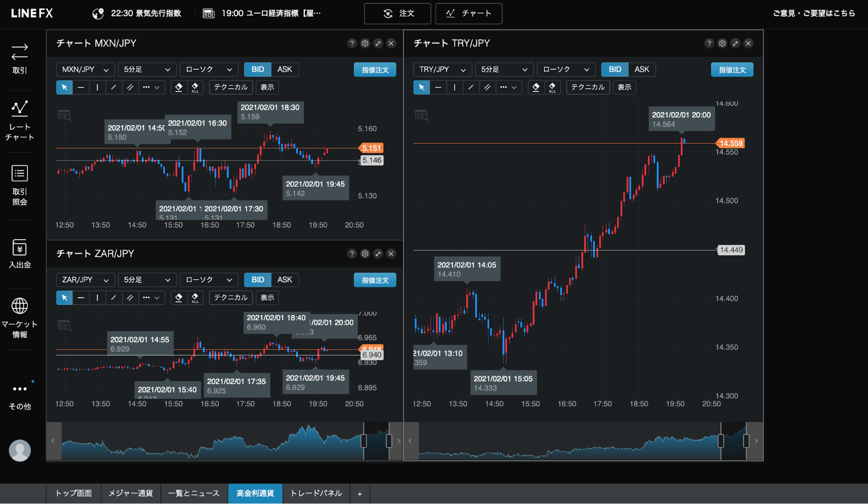The image size is (868, 504).
Task: Activate cursor pointer tool in TRY/JPY chart
Action: 422,87
